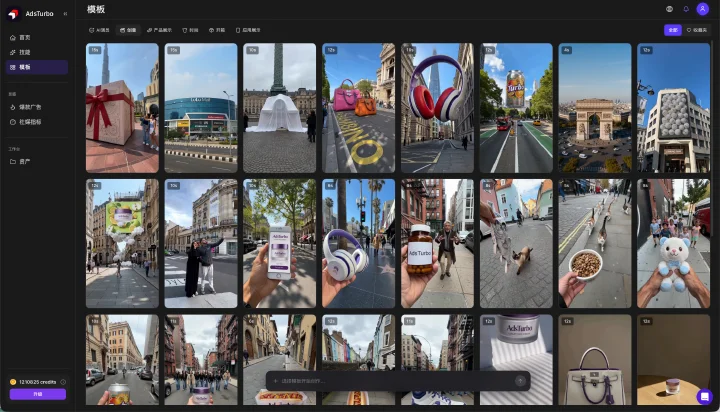Open the chat support bubble icon
720x412 pixels.
704,396
